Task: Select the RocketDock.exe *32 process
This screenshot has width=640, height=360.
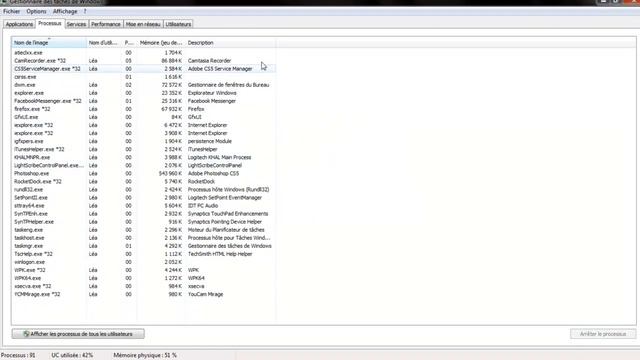Action: (x=144, y=182)
